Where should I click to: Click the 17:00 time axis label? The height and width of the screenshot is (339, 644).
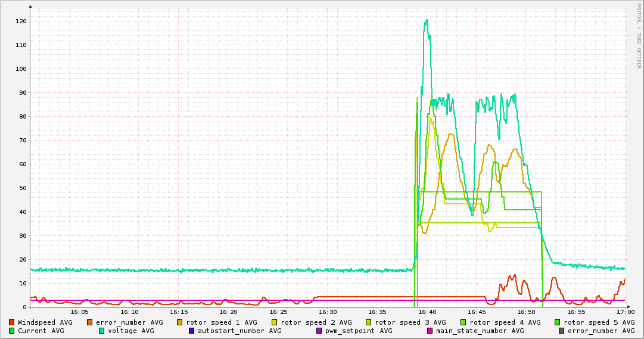coord(625,312)
